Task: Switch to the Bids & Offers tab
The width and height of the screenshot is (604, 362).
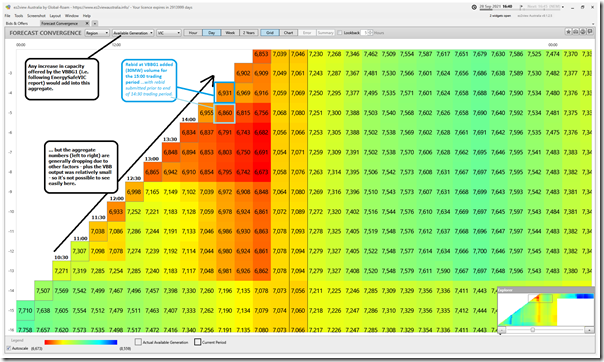Action: [x=17, y=23]
